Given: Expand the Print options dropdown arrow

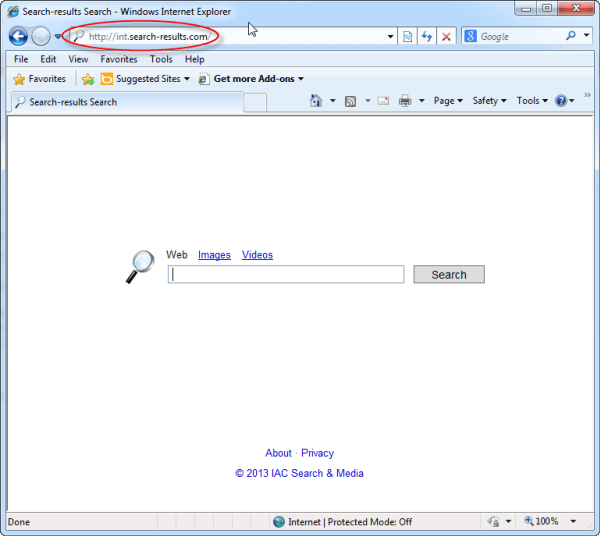Looking at the screenshot, I should [x=422, y=101].
